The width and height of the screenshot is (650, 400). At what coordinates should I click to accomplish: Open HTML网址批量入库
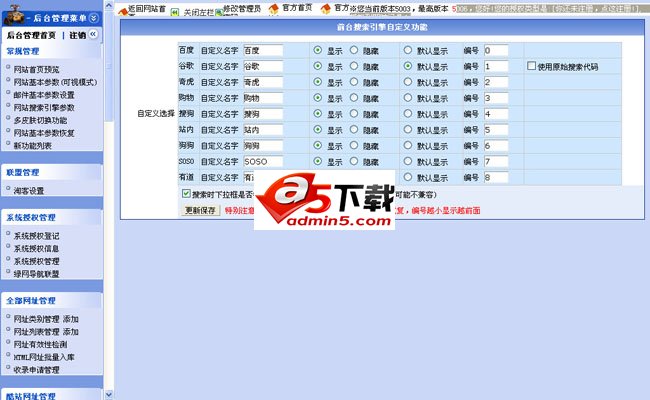(44, 357)
